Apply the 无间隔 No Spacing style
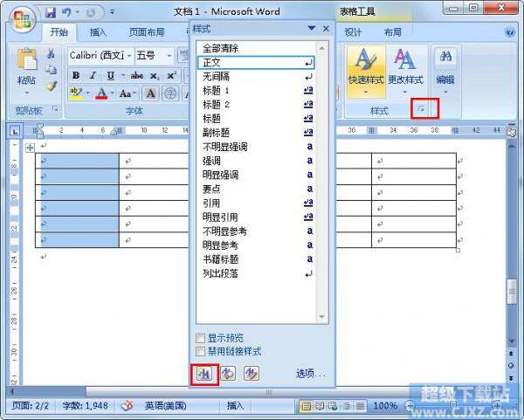 255,77
